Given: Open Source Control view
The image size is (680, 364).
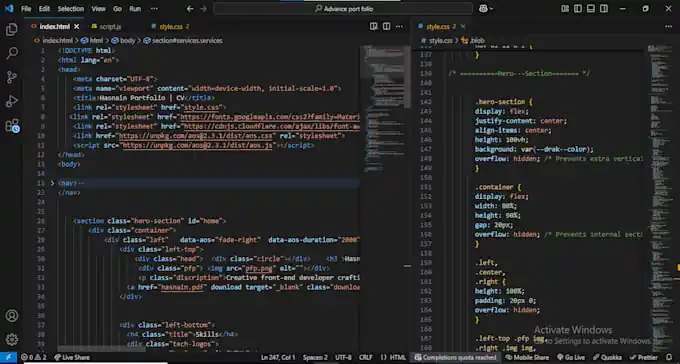Looking at the screenshot, I should (12, 77).
